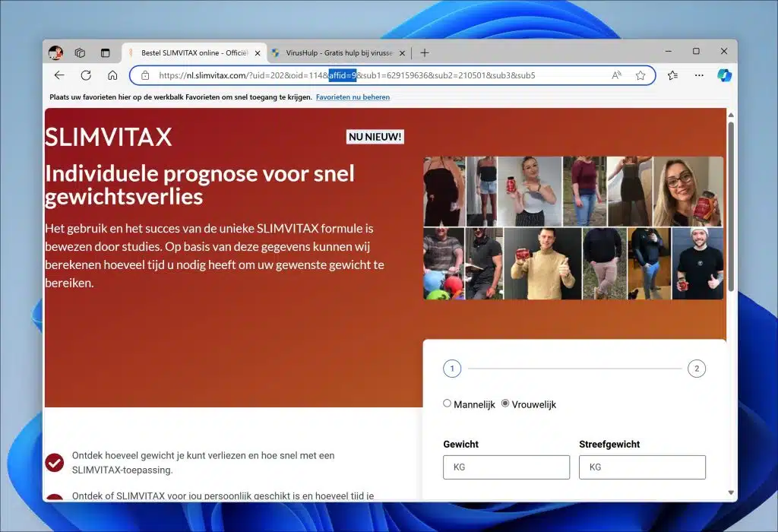Open Favorieten nu beheren link
This screenshot has width=778, height=532.
[353, 97]
